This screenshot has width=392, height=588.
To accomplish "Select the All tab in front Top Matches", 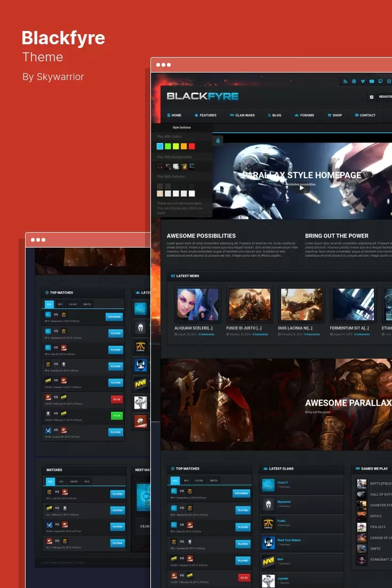I will click(175, 480).
